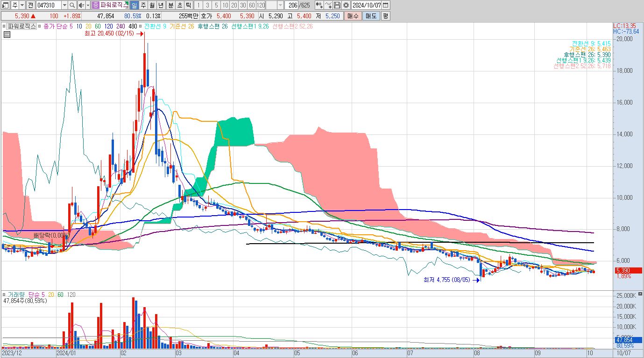Click the stock search magnifier icon
The height and width of the screenshot is (358, 644).
coord(72,5)
